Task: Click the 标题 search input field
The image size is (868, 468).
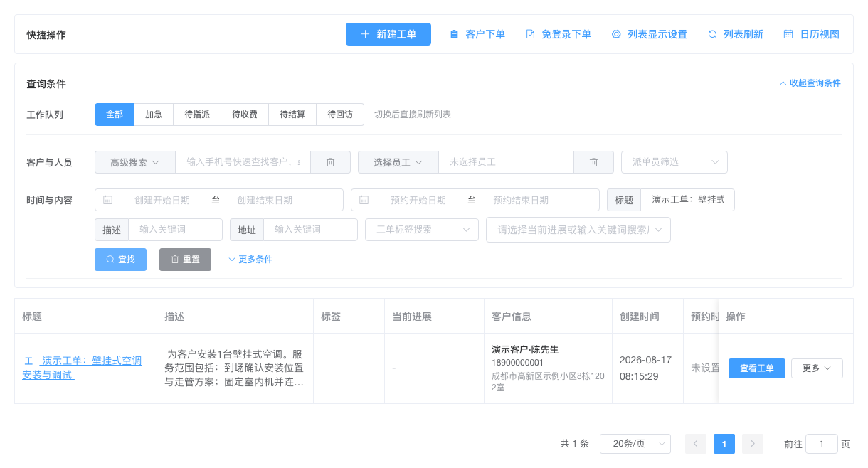Action: click(688, 200)
